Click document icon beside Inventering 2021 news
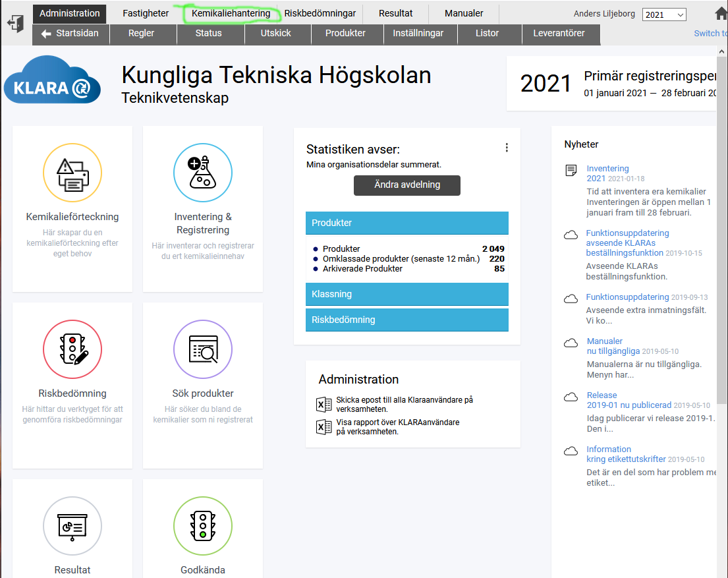Image resolution: width=728 pixels, height=578 pixels. tap(571, 170)
